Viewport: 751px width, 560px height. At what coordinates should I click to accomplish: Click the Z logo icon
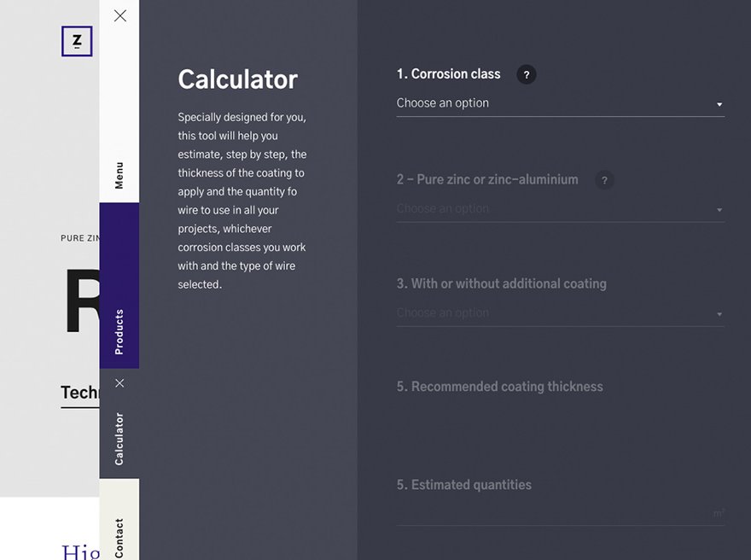[76, 41]
